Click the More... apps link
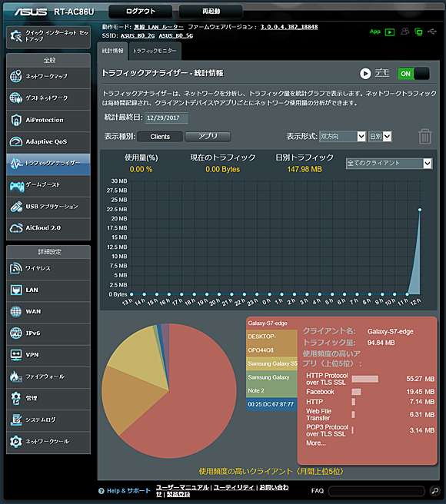446x504 pixels. click(x=316, y=443)
